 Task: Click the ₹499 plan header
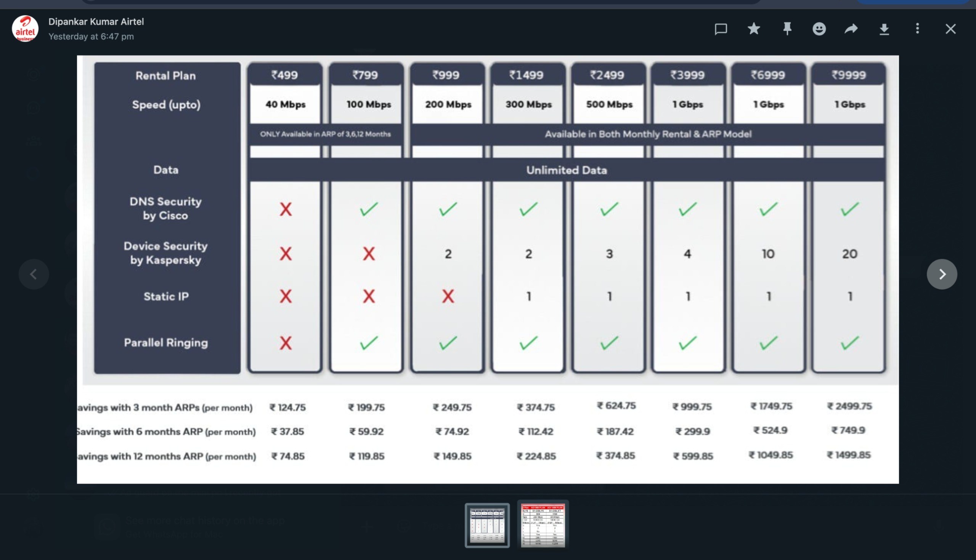285,75
